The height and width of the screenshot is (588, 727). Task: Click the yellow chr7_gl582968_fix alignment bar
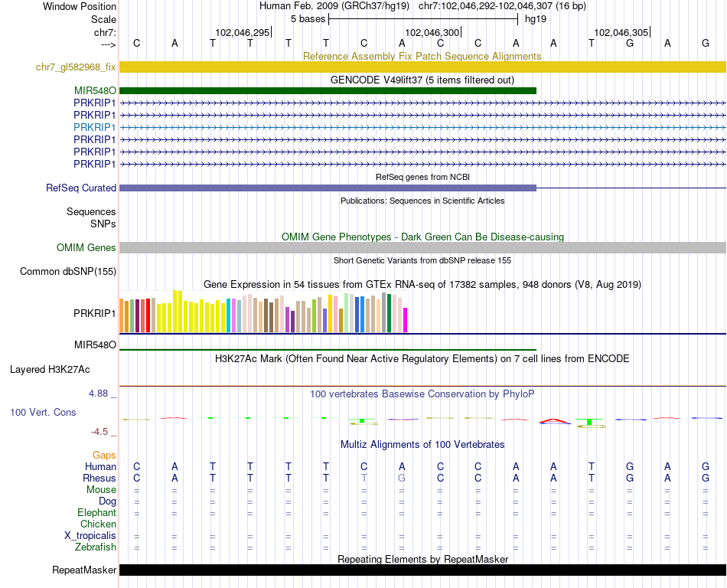pyautogui.click(x=422, y=67)
